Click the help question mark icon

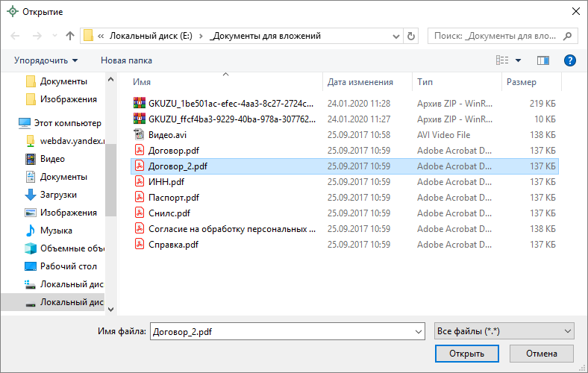point(569,60)
